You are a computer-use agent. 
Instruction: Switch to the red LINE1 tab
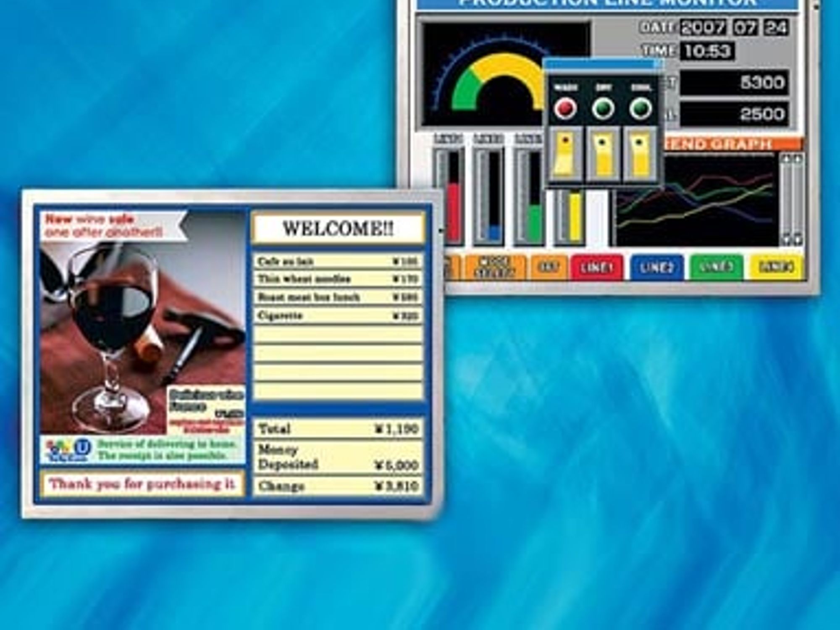[597, 267]
